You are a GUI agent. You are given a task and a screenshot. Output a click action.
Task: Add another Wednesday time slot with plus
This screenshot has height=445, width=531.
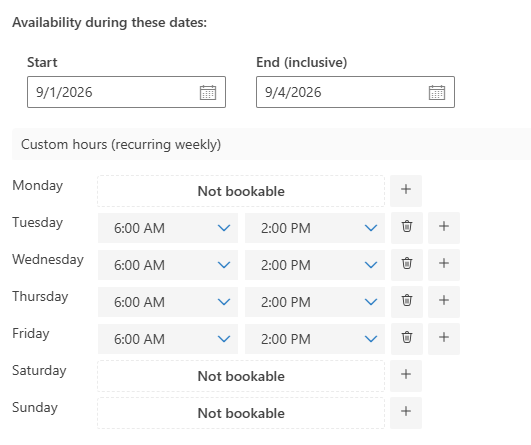(x=444, y=265)
